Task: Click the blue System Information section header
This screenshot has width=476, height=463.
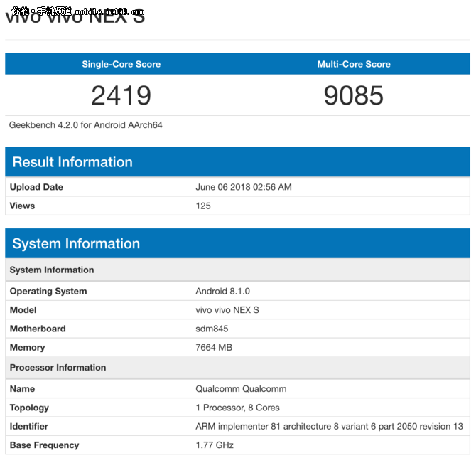Action: pos(76,244)
